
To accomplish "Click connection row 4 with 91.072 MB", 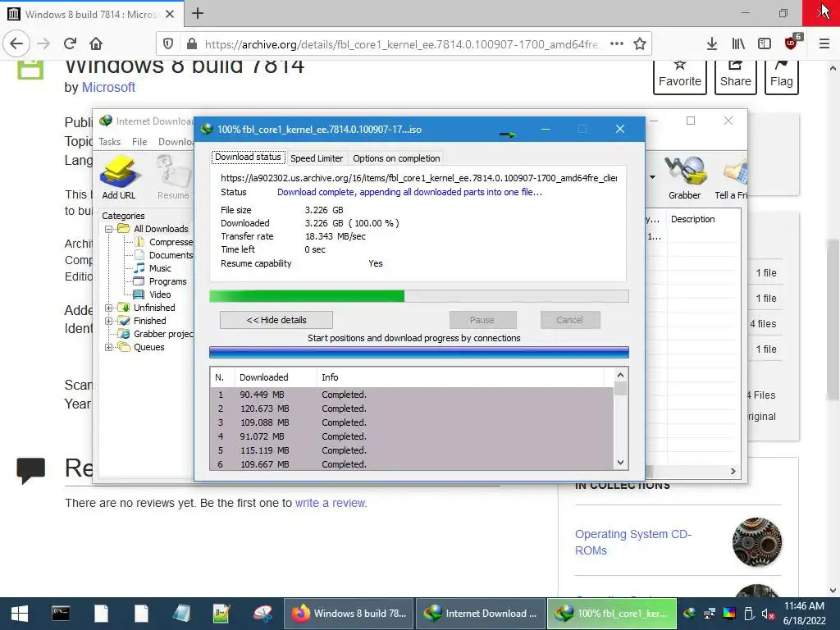I will pyautogui.click(x=412, y=436).
